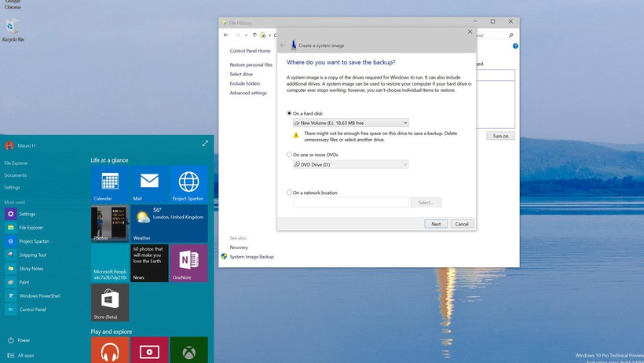Click the File History help icon
The image size is (644, 363).
[x=515, y=46]
